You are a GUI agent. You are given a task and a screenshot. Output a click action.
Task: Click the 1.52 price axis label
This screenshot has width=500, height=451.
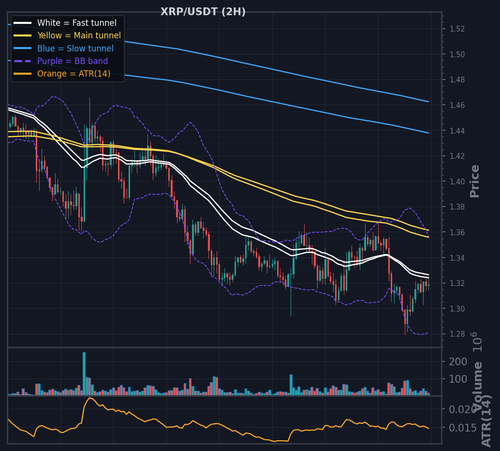(x=457, y=29)
